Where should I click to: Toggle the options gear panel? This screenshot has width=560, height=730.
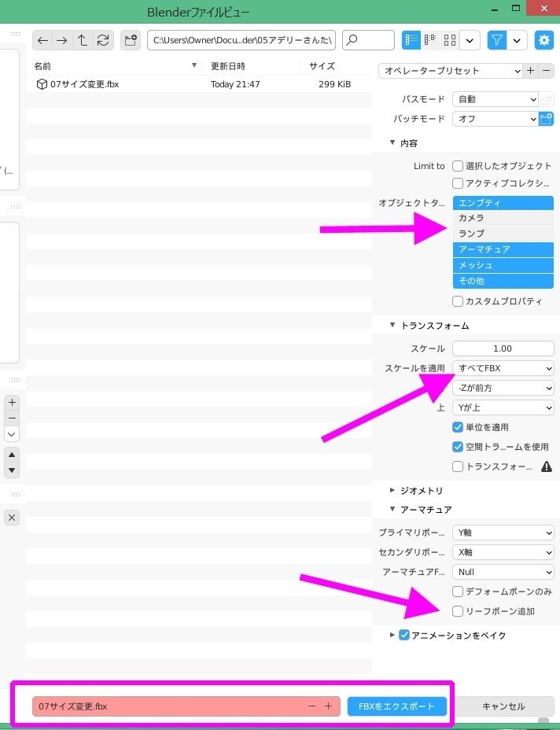(x=543, y=40)
